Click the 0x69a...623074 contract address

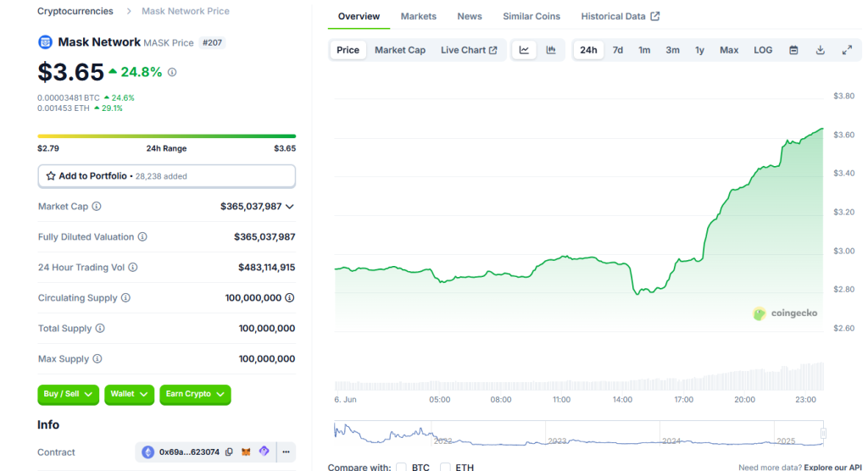189,452
